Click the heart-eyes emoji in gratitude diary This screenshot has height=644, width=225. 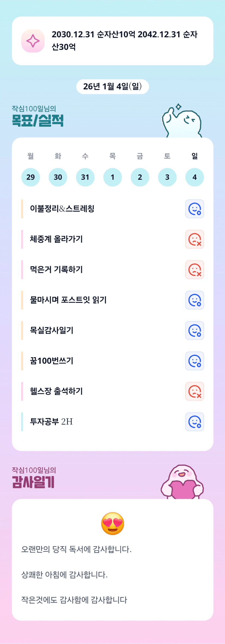113,523
